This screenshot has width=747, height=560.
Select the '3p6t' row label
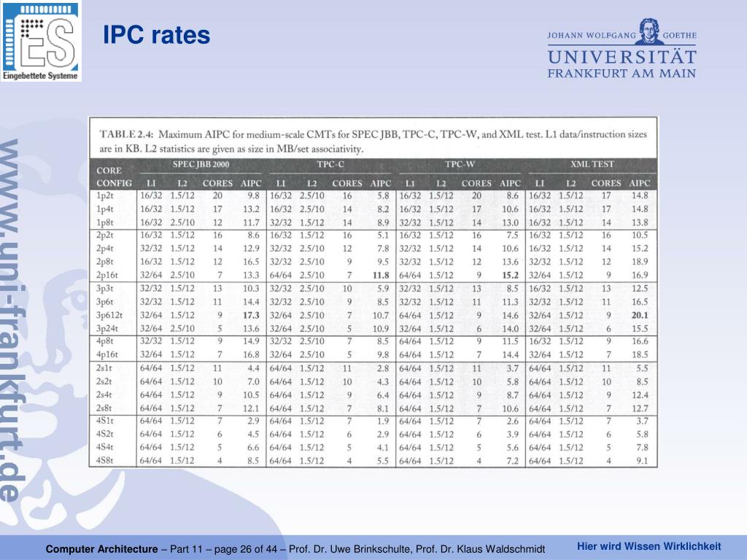[x=105, y=302]
